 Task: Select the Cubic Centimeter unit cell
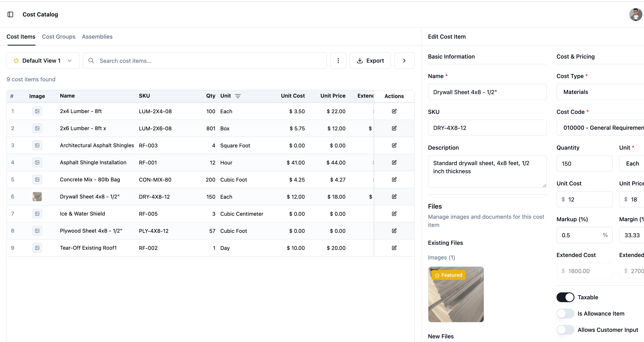[x=241, y=214]
